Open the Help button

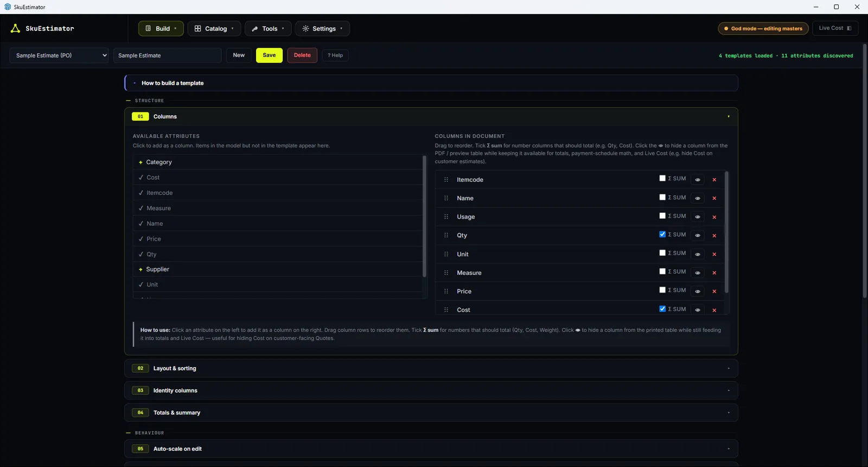click(335, 55)
